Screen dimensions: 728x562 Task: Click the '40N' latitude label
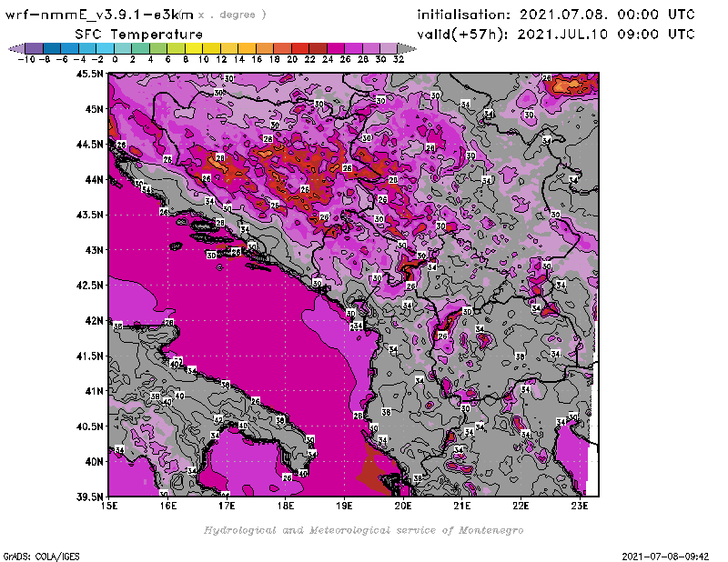point(95,462)
